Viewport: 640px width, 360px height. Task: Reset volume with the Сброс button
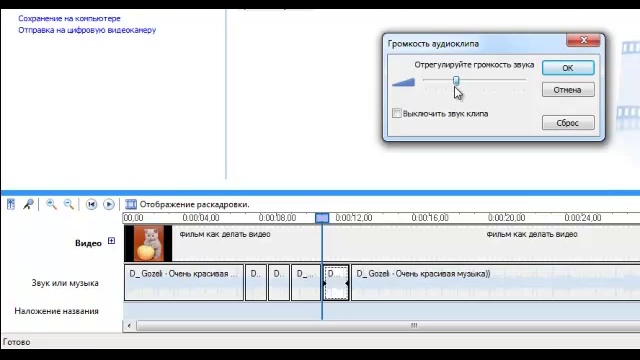tap(568, 123)
